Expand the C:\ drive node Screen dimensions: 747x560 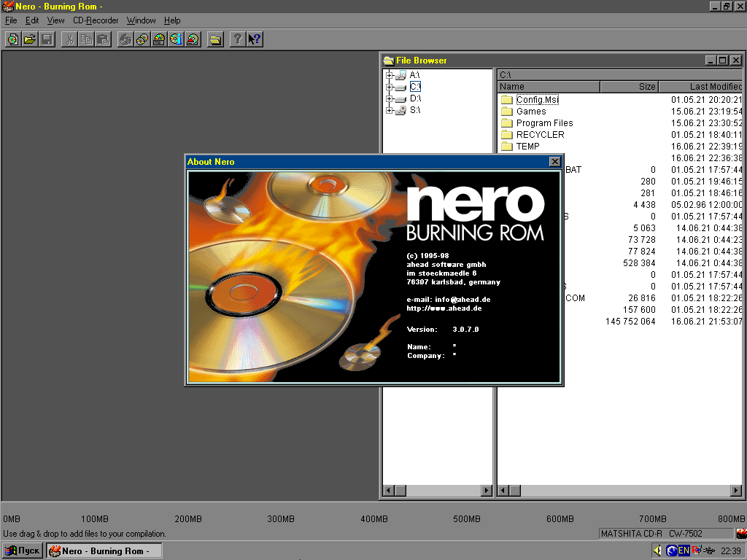coord(390,87)
